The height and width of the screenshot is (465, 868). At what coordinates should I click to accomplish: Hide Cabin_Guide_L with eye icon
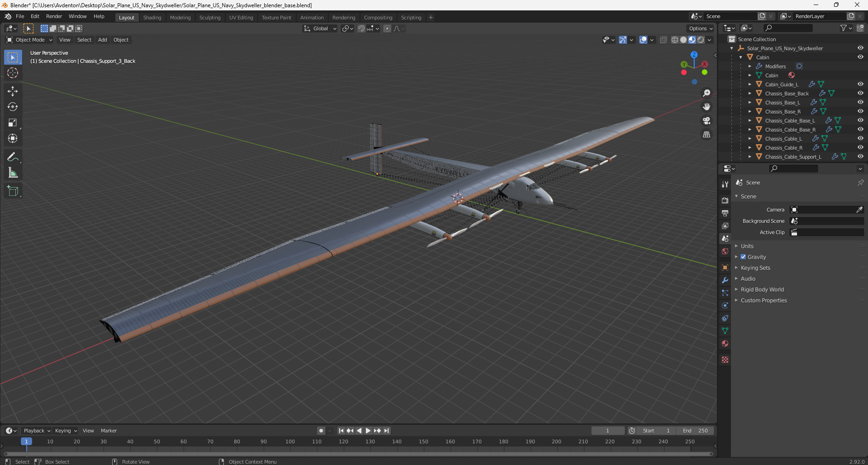[x=860, y=84]
